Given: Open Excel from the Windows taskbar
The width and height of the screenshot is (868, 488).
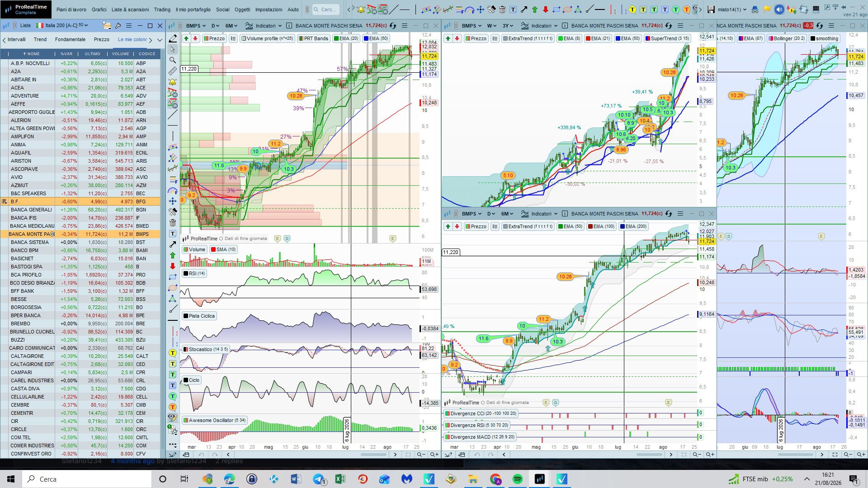Looking at the screenshot, I should 340,479.
